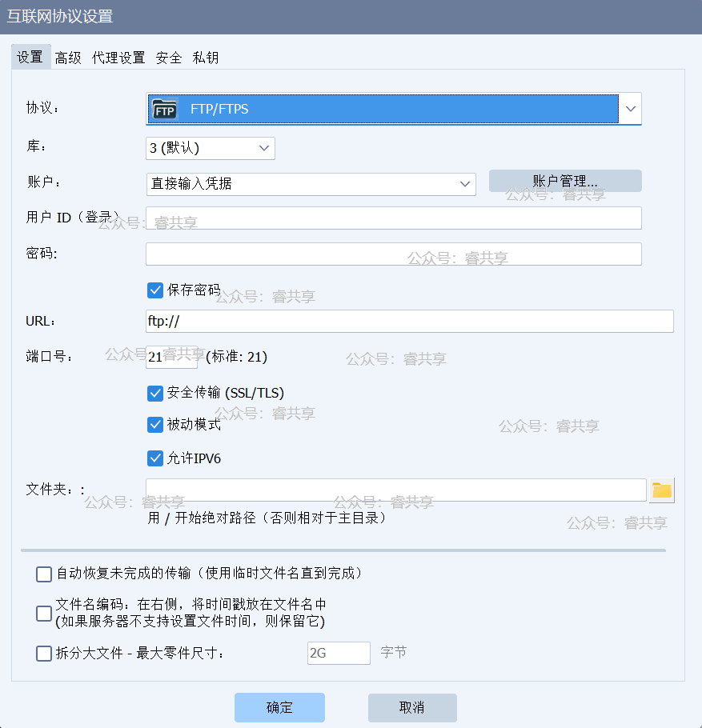Open the 库 version dropdown
The width and height of the screenshot is (702, 728).
211,148
